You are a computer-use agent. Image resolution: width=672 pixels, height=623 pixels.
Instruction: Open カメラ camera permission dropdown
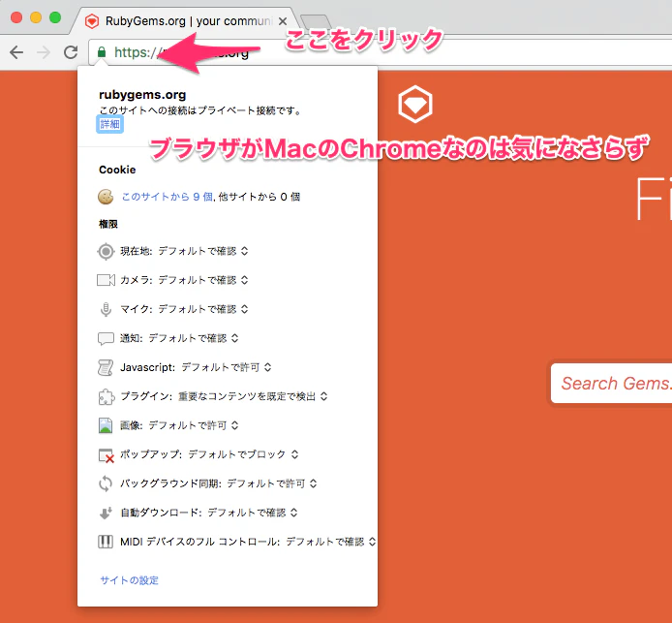click(203, 280)
